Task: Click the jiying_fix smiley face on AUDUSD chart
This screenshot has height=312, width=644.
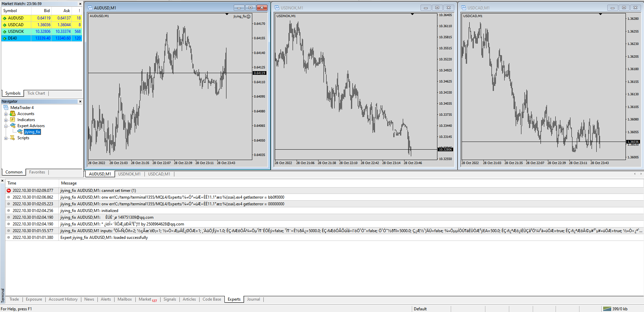Action: tap(249, 16)
